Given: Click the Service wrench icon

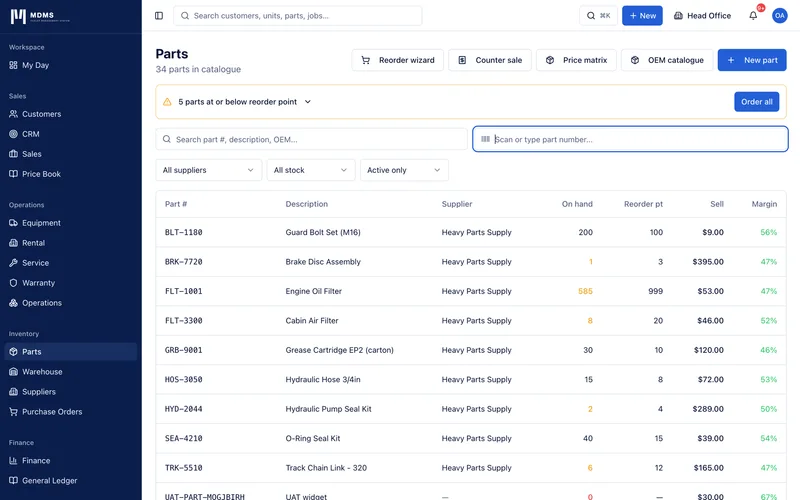Looking at the screenshot, I should (x=13, y=263).
